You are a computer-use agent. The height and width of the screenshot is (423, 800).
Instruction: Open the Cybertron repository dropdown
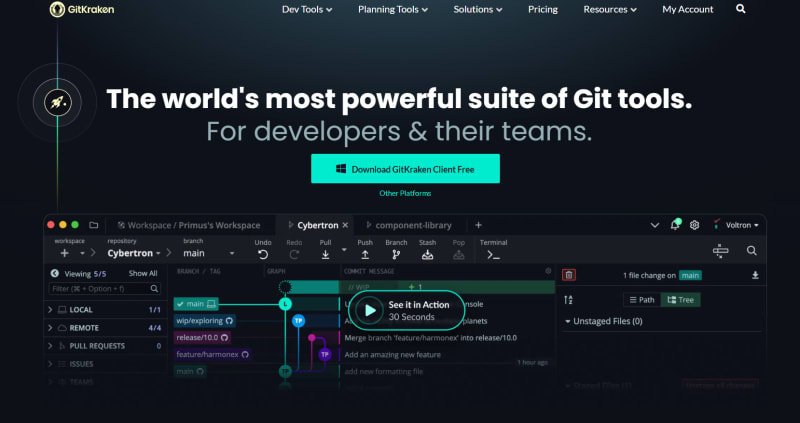(134, 253)
